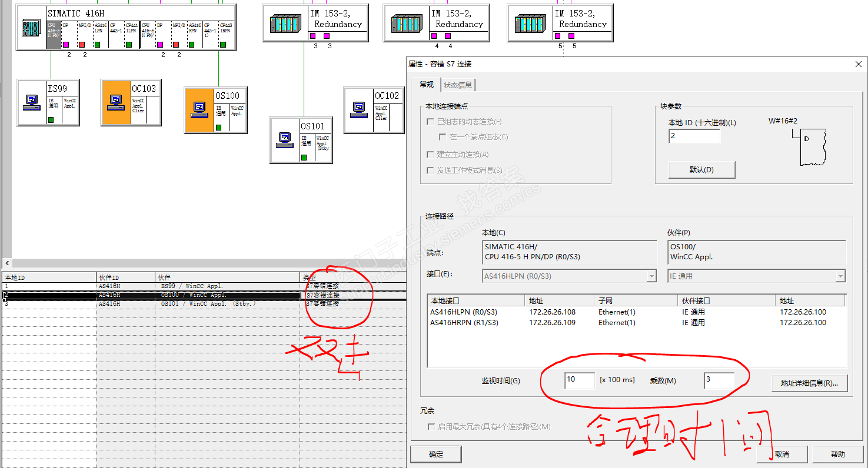Click the IM 153-2 station icon numbered 4
This screenshot has height=468, width=868.
pos(407,24)
